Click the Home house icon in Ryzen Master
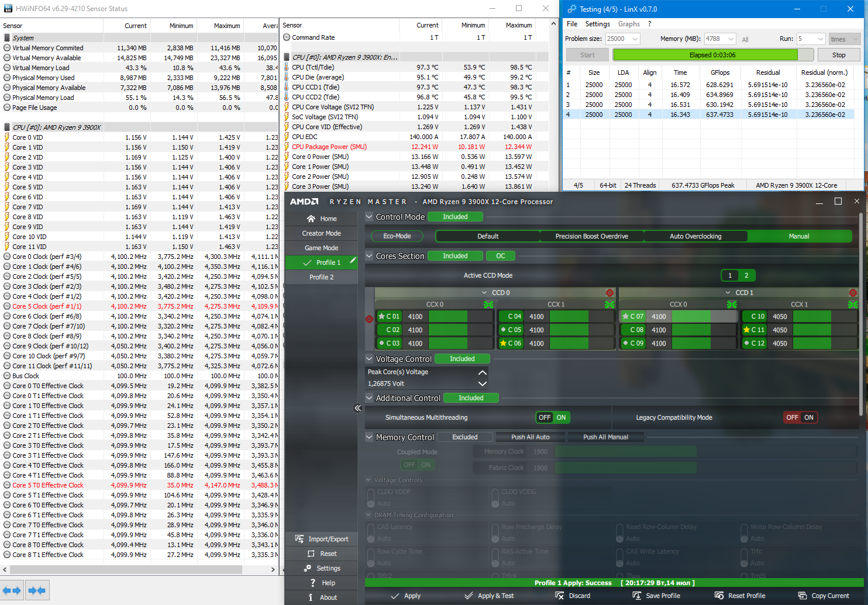The image size is (868, 605). [311, 219]
